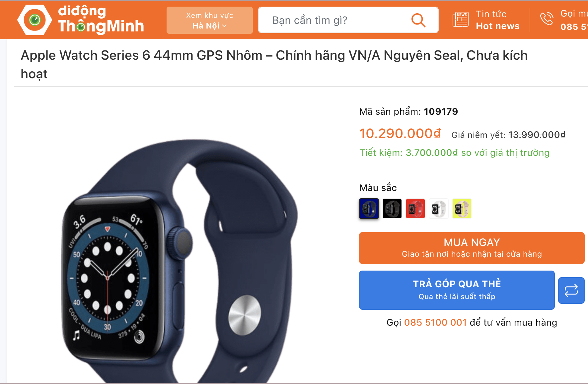Click the Di Dong Thong Minh logo
Image resolution: width=588 pixels, height=384 pixels.
click(x=81, y=20)
